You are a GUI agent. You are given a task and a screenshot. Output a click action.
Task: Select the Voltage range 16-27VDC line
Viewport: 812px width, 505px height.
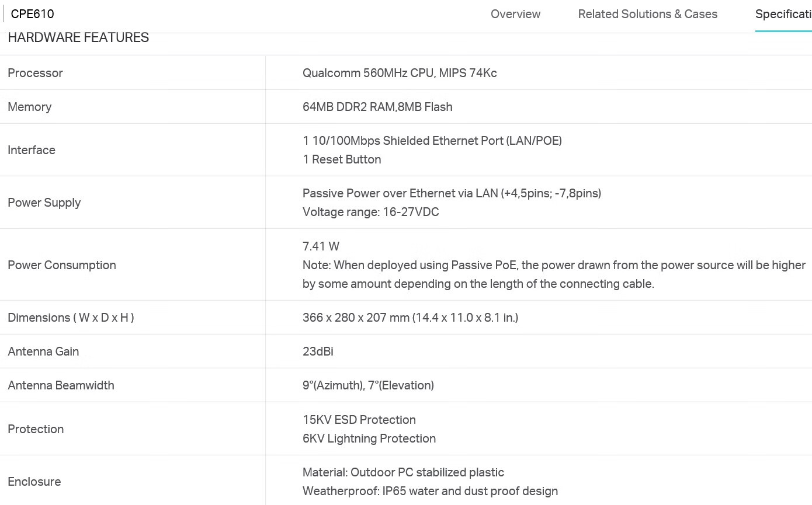370,212
